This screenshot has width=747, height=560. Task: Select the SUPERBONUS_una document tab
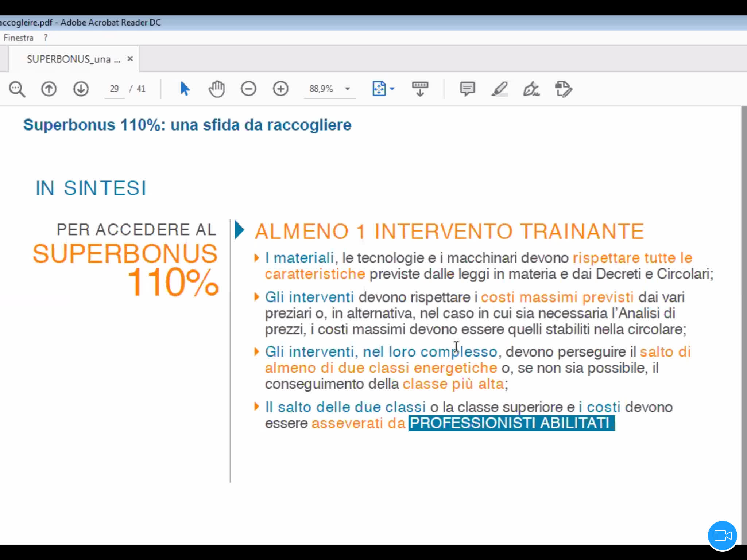[73, 59]
